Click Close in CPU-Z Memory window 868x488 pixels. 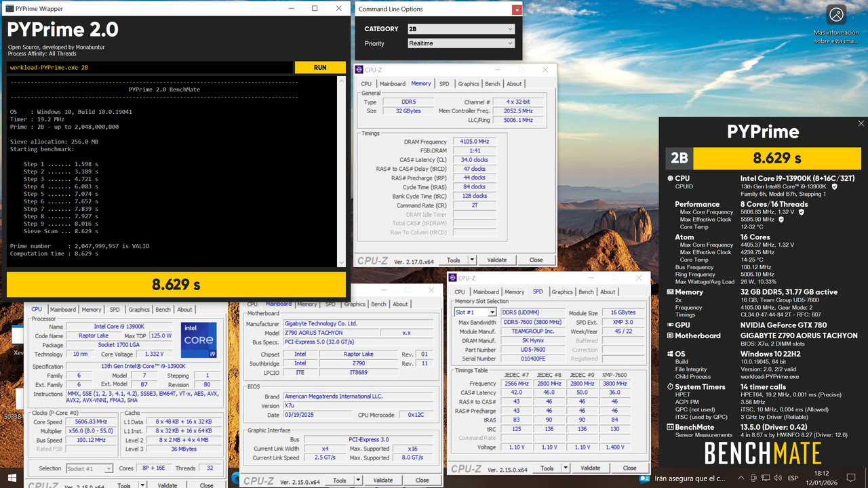point(536,260)
